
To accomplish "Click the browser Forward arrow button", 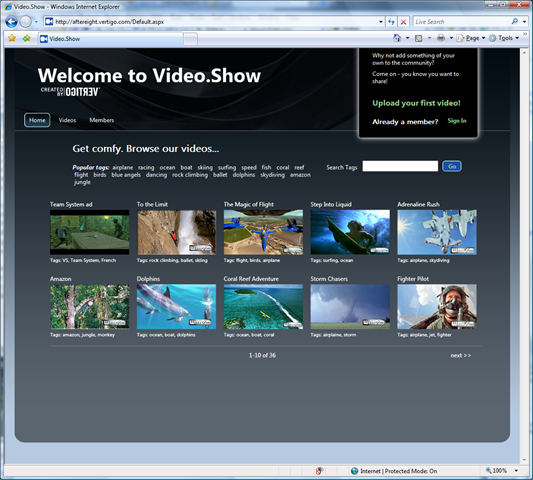I will point(25,22).
